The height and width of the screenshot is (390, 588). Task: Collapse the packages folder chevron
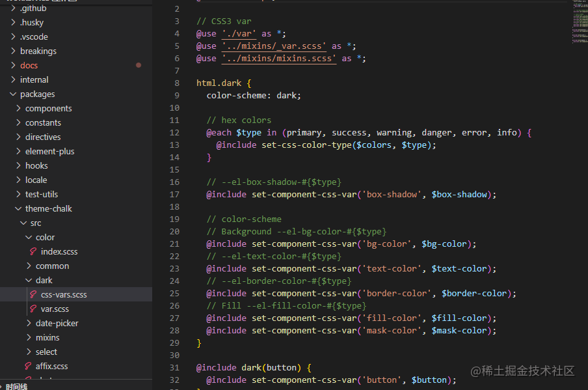coord(14,94)
